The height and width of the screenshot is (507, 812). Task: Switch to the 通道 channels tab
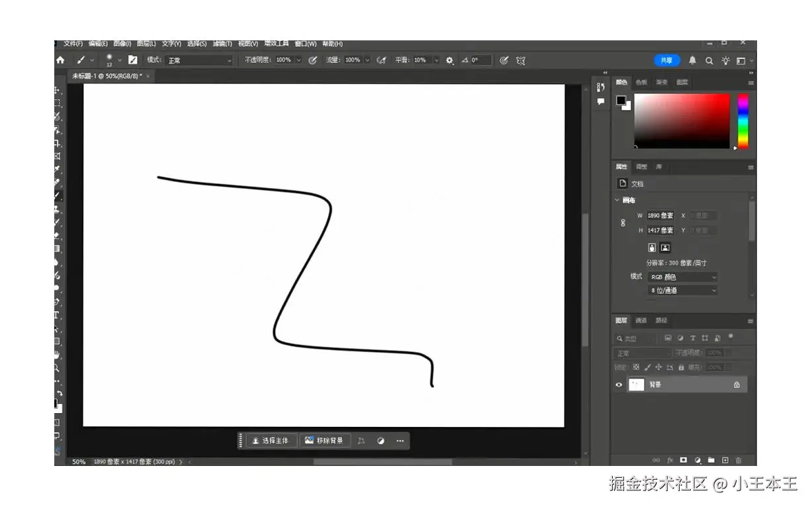[x=641, y=320]
